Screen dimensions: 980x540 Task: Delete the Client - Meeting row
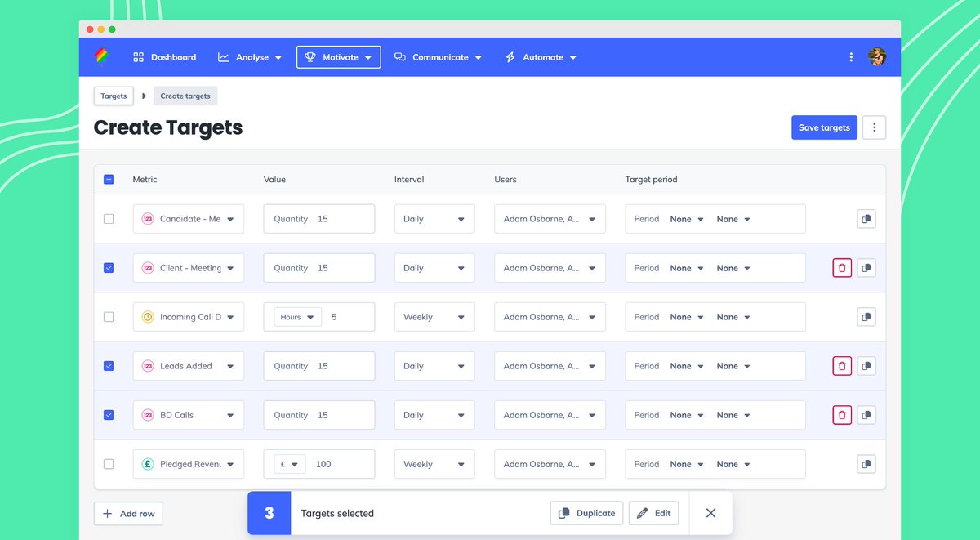point(842,268)
